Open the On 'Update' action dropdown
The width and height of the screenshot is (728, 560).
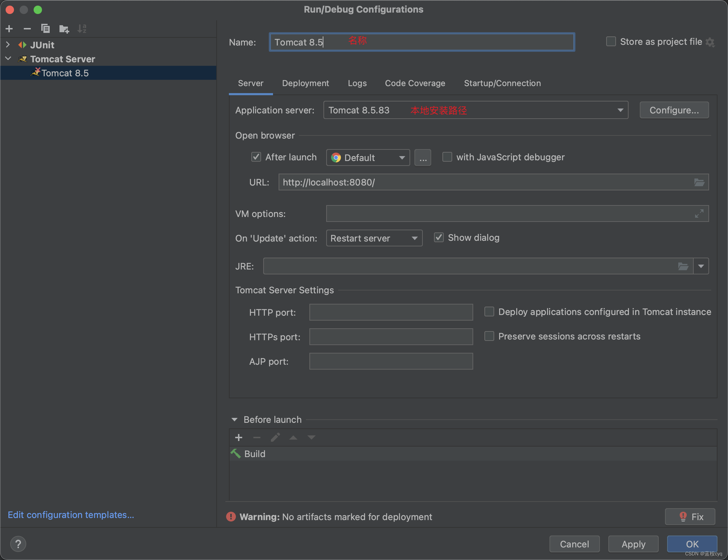(374, 238)
